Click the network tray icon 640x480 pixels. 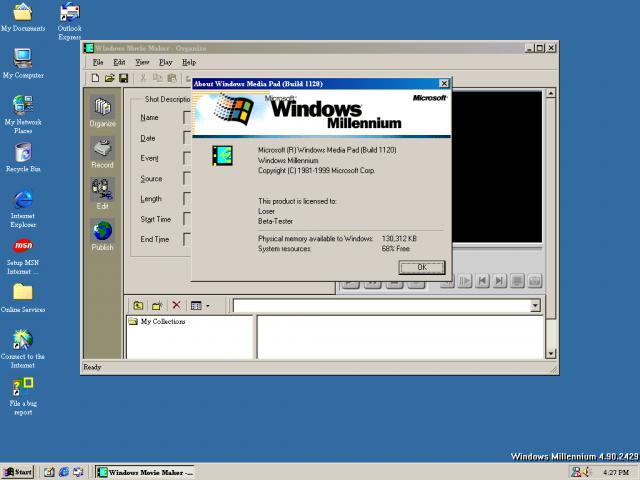click(x=576, y=472)
